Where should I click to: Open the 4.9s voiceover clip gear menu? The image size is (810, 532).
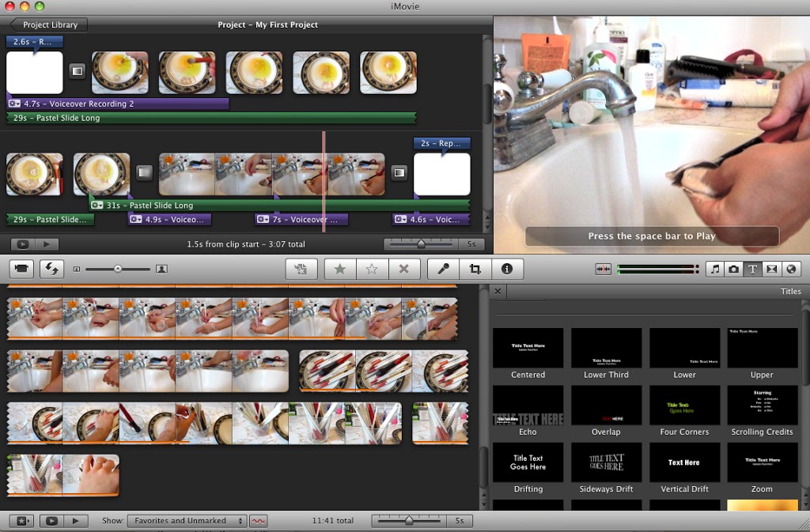pos(136,219)
